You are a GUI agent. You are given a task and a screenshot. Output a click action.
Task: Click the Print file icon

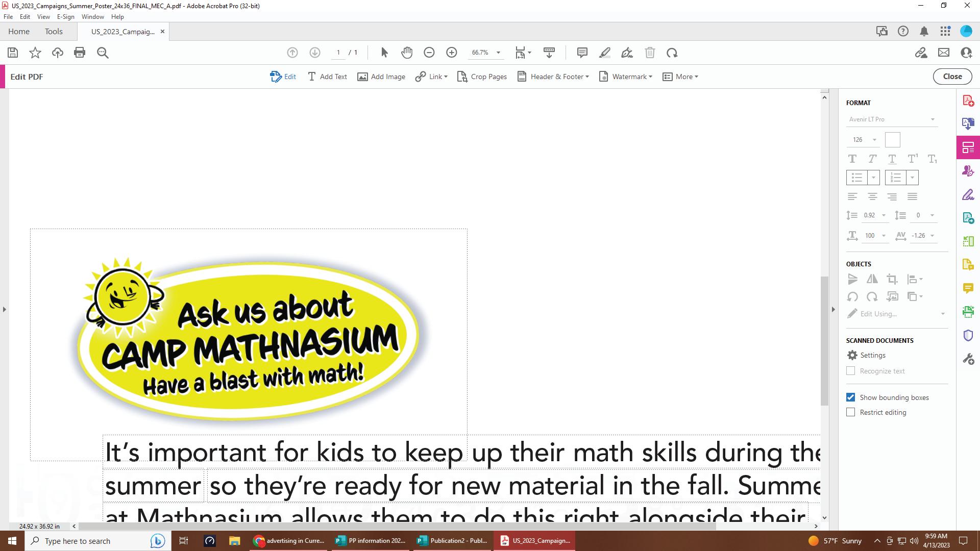(80, 53)
